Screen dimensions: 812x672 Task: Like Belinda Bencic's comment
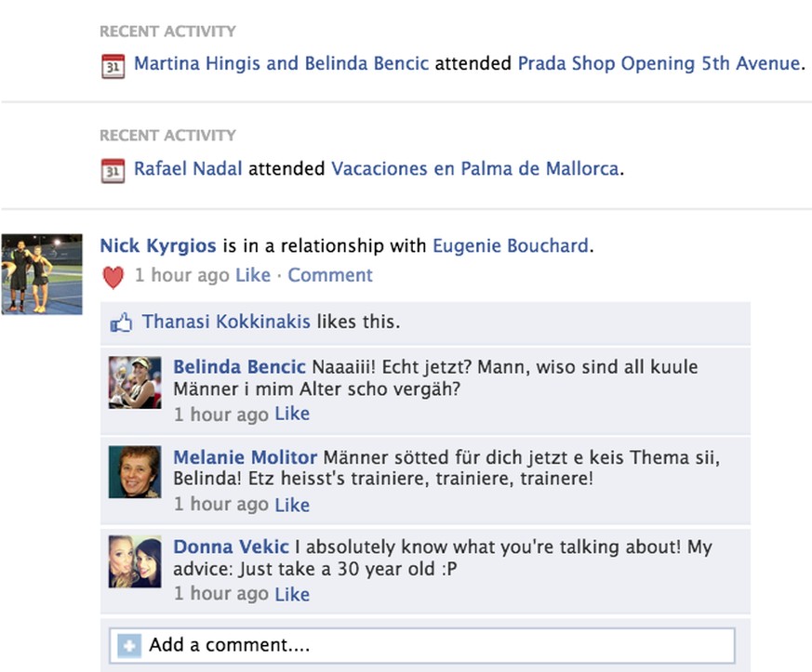pos(292,414)
